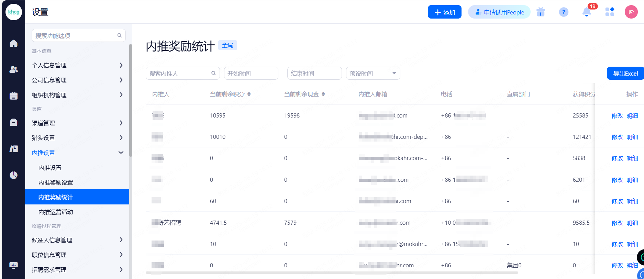Open the 预设时间 dropdown

coord(373,73)
